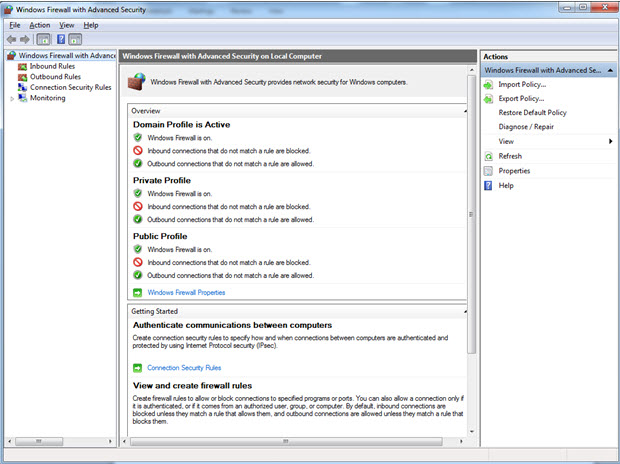Open the File menu
The width and height of the screenshot is (620, 464).
coord(15,25)
